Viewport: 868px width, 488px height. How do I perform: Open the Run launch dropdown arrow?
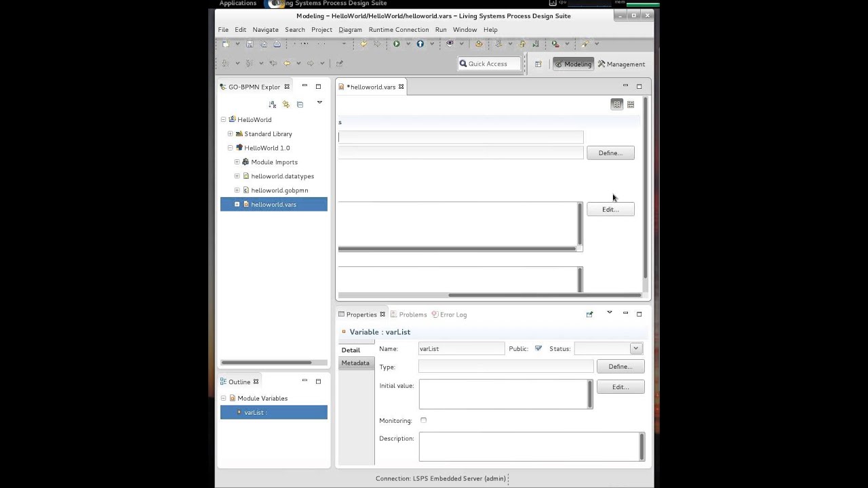407,44
